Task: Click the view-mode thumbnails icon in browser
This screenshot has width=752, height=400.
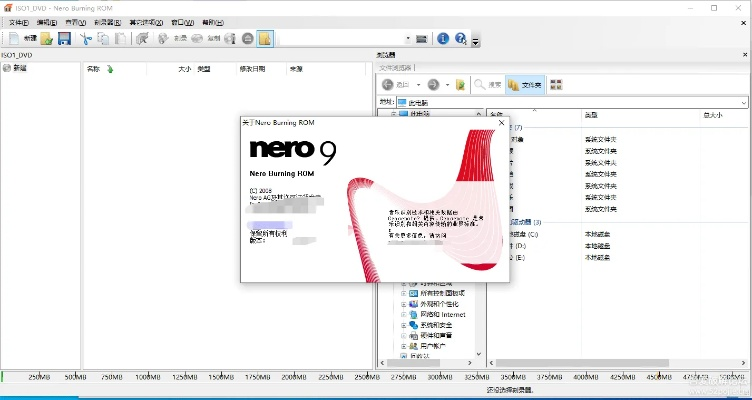Action: tap(556, 85)
